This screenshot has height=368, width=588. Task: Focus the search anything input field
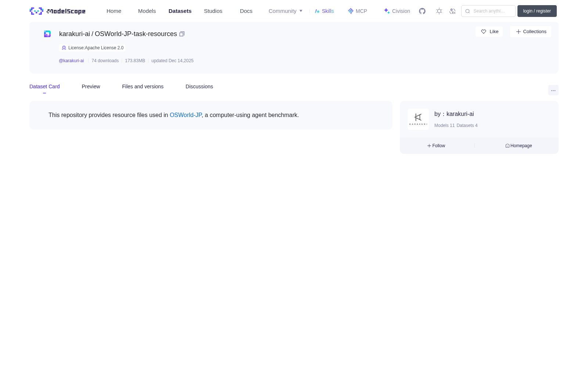pos(488,11)
